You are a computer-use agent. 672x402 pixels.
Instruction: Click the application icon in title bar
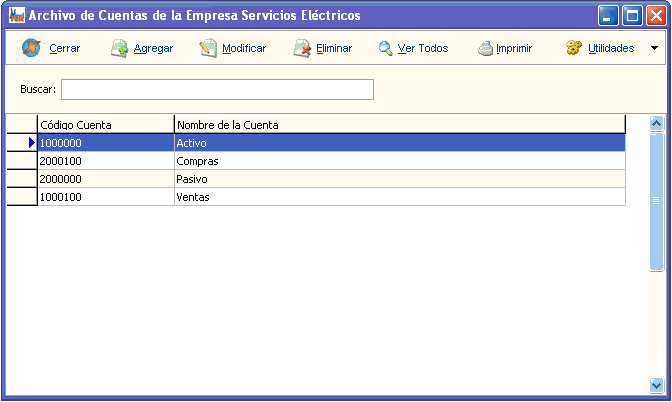[x=16, y=16]
